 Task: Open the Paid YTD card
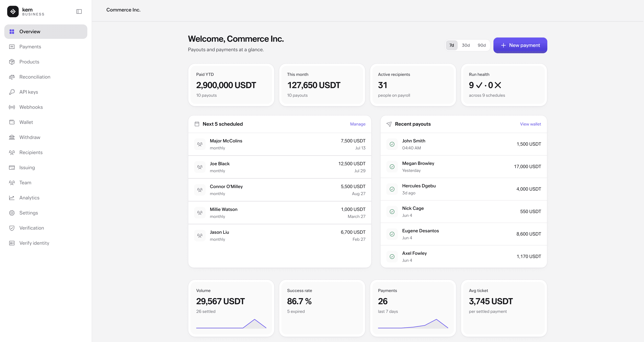[231, 85]
